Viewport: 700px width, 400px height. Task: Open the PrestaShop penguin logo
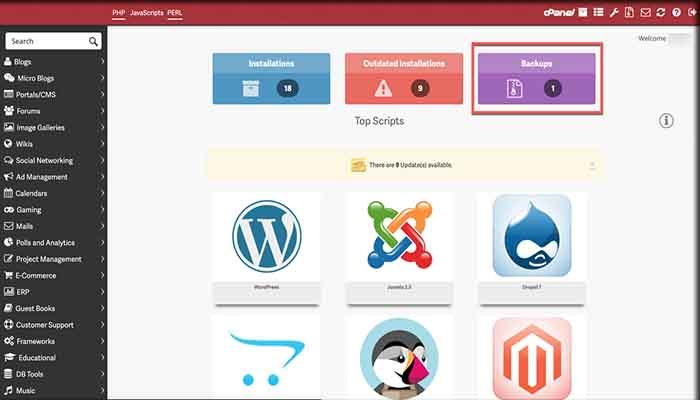coord(399,358)
